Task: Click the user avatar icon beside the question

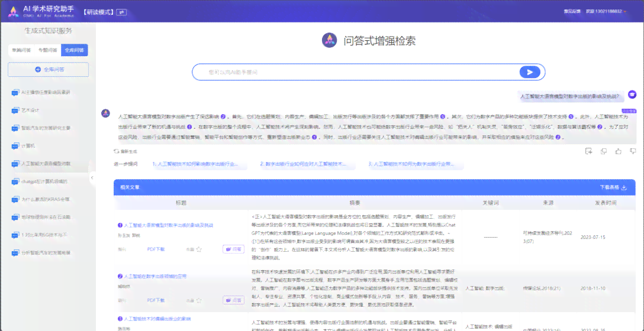Action: tap(632, 95)
